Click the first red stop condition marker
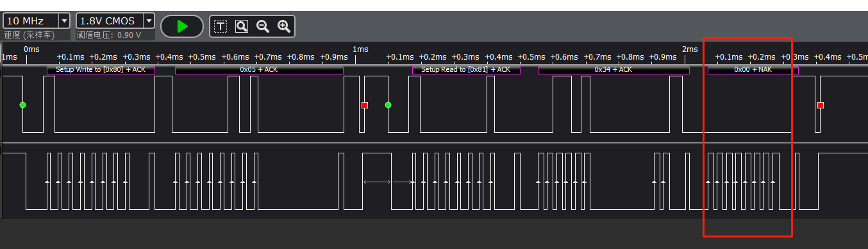The height and width of the screenshot is (249, 868). click(x=365, y=105)
